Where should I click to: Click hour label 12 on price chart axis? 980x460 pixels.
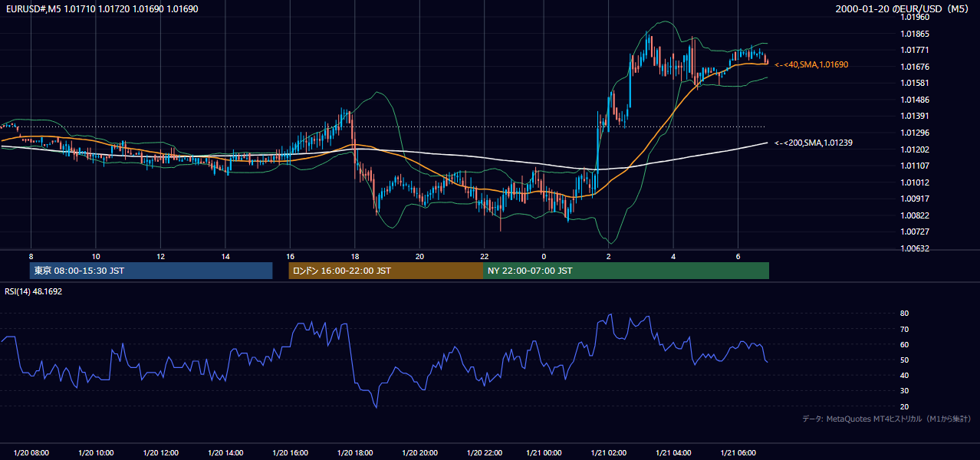pyautogui.click(x=160, y=256)
